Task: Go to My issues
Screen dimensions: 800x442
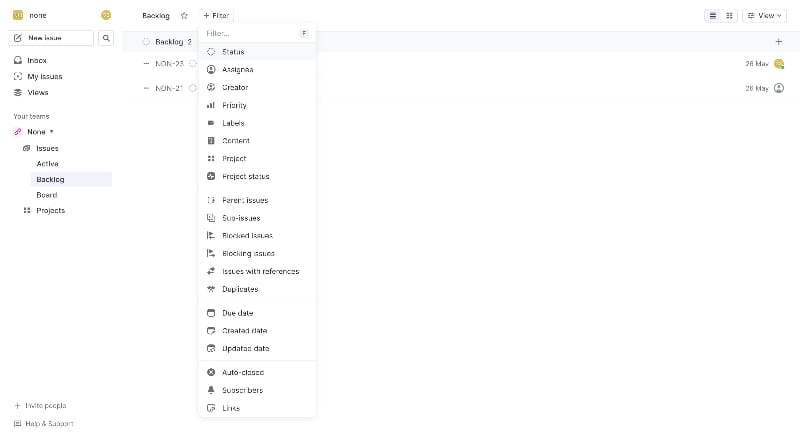Action: [45, 77]
